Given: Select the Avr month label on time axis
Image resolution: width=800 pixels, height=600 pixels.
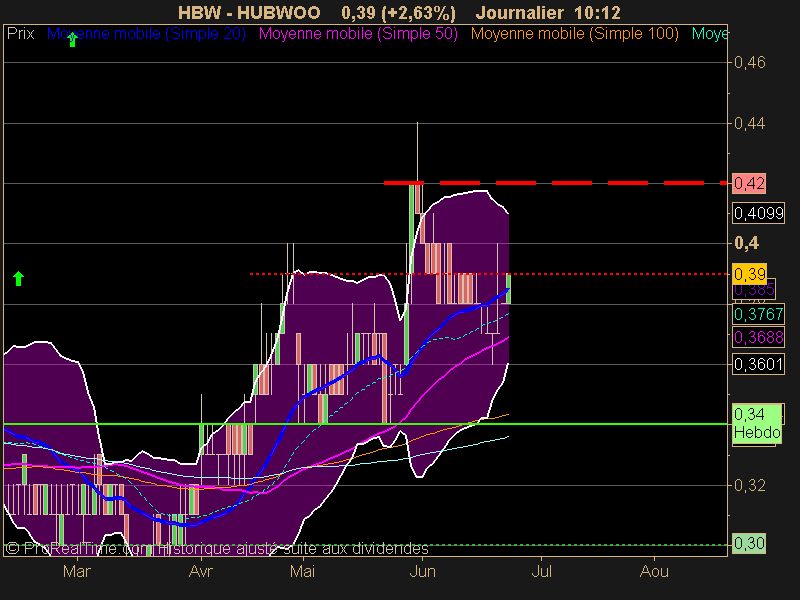Looking at the screenshot, I should [201, 571].
